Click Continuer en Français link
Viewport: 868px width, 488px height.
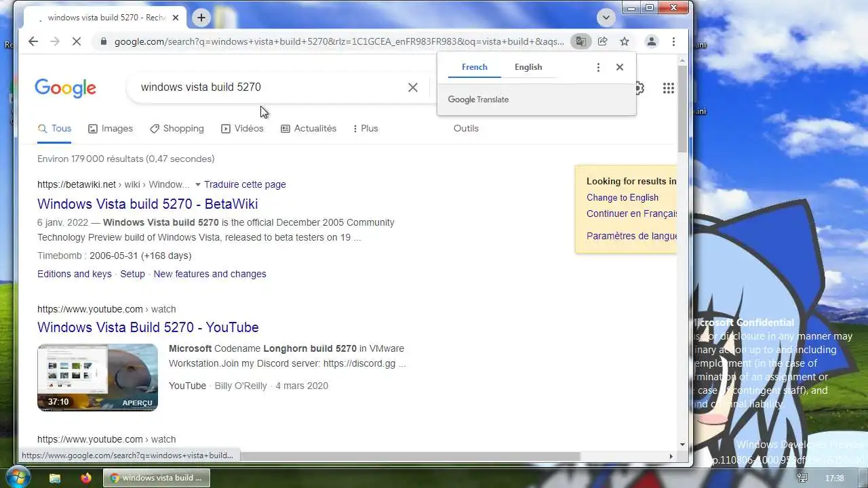(632, 213)
